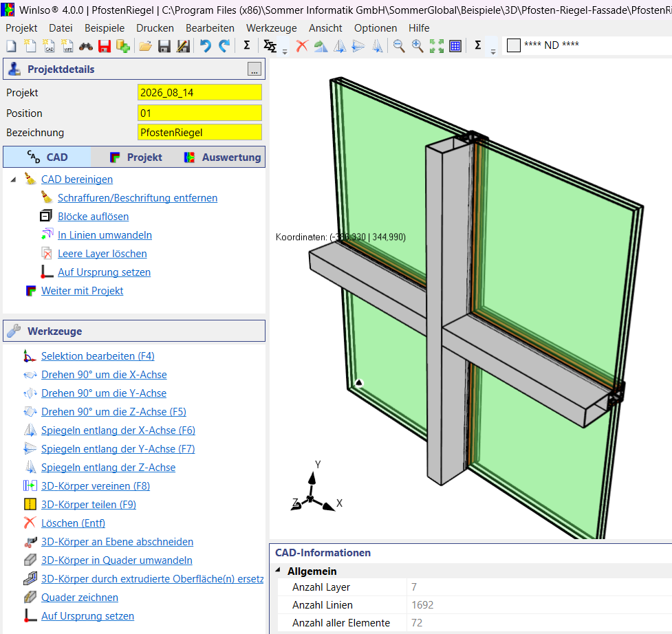This screenshot has width=672, height=634.
Task: Click toolbar mirror along X-axis icon
Action: (339, 46)
